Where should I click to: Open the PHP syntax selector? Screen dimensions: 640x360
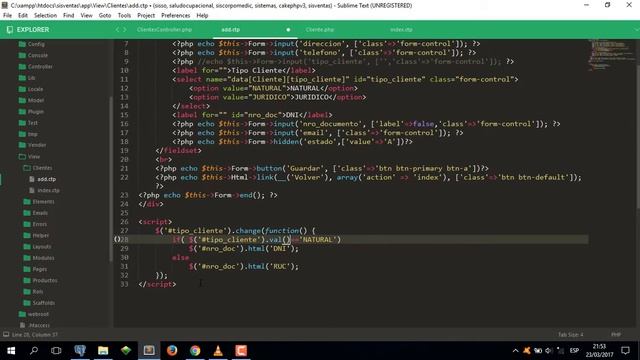coord(616,335)
